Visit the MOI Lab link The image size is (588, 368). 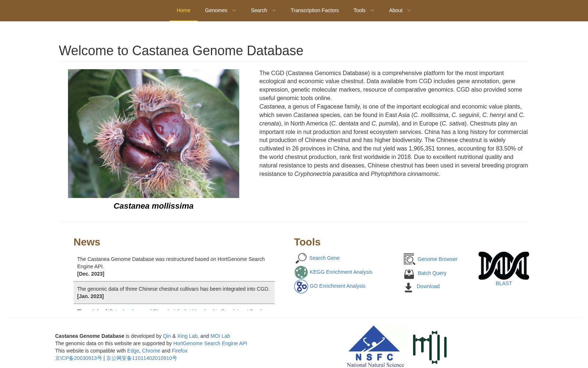click(220, 336)
